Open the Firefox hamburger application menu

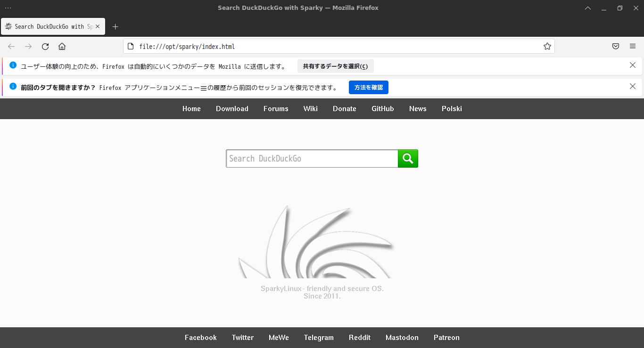click(633, 46)
